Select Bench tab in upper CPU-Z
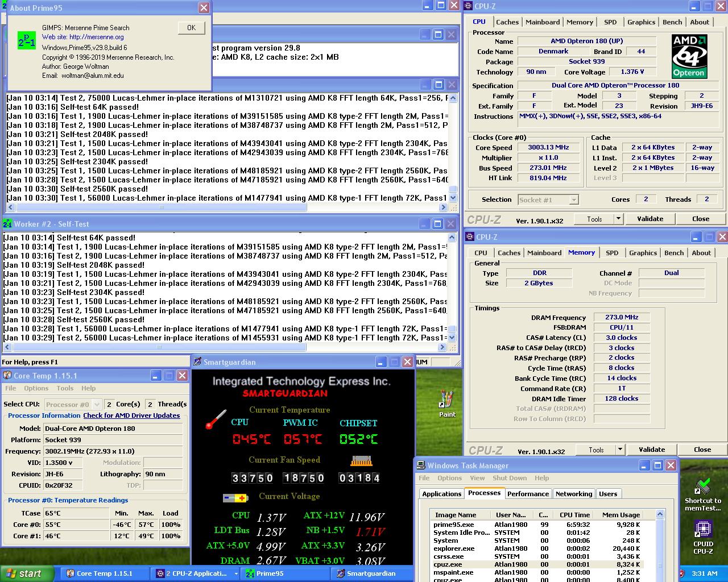The image size is (728, 582). [x=672, y=22]
